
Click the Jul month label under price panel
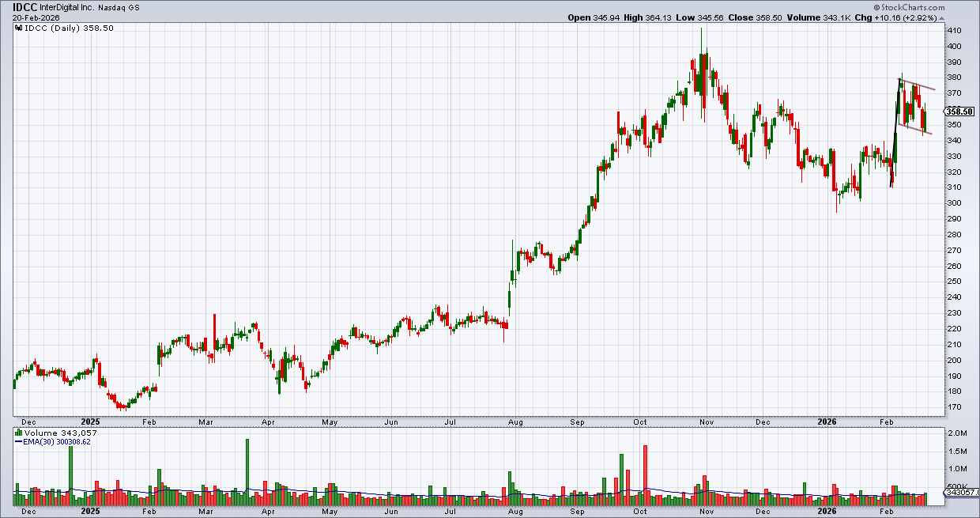point(452,423)
